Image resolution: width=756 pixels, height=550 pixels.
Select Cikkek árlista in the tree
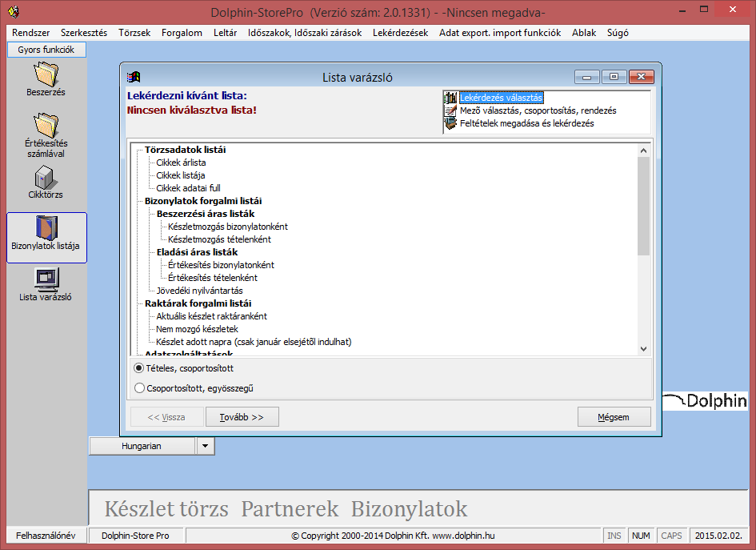(x=181, y=163)
